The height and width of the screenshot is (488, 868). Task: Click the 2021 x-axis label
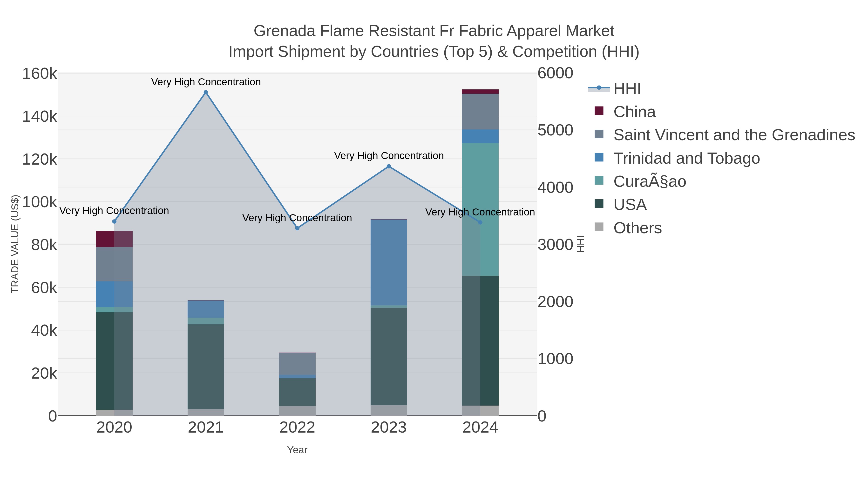click(206, 428)
